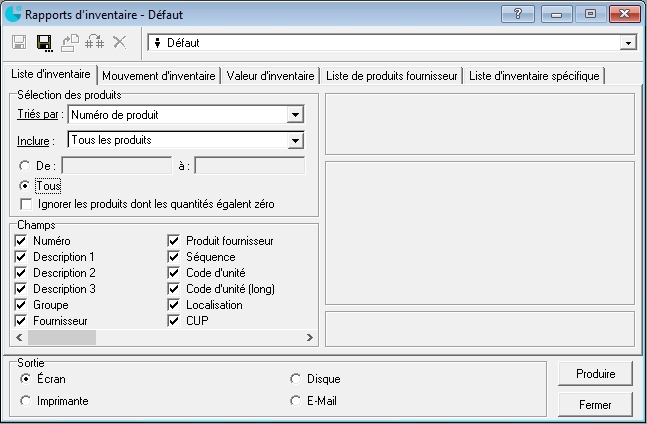The image size is (647, 424).
Task: Click the delete X toolbar icon
Action: pos(120,42)
